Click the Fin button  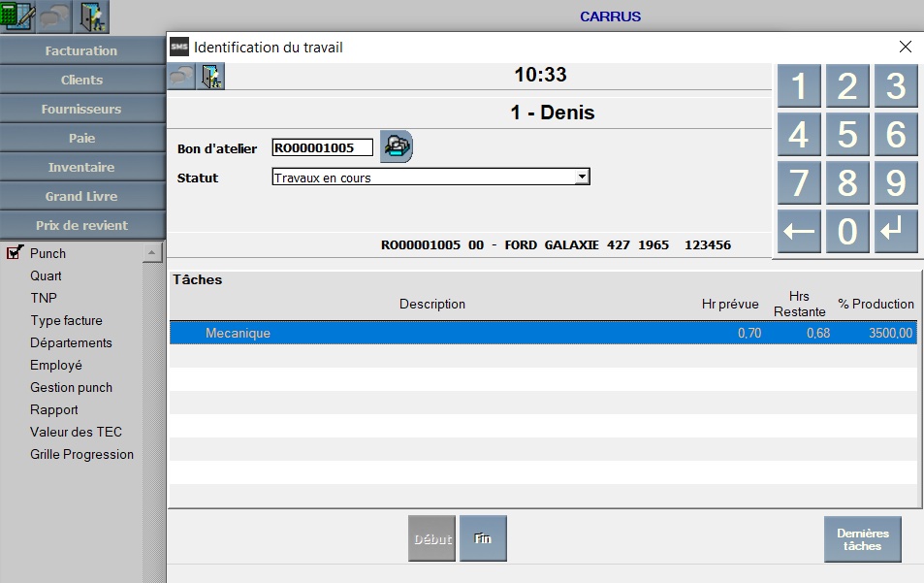tap(483, 538)
